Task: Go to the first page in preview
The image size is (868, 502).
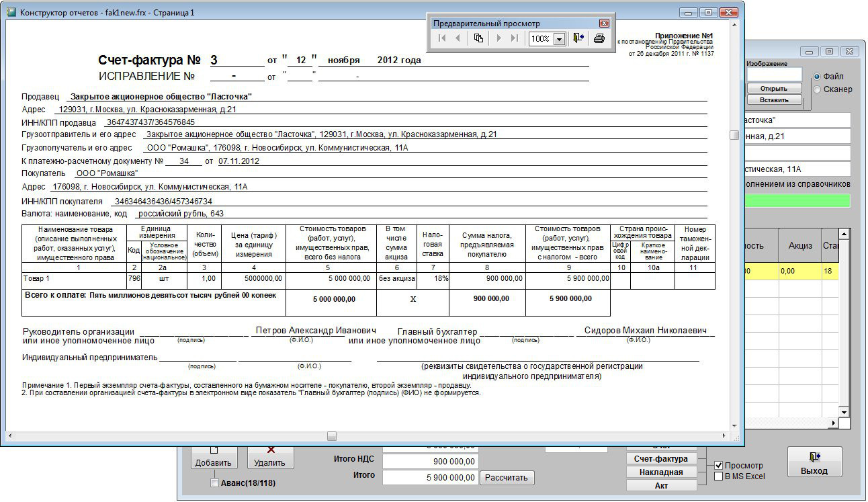Action: pos(441,38)
